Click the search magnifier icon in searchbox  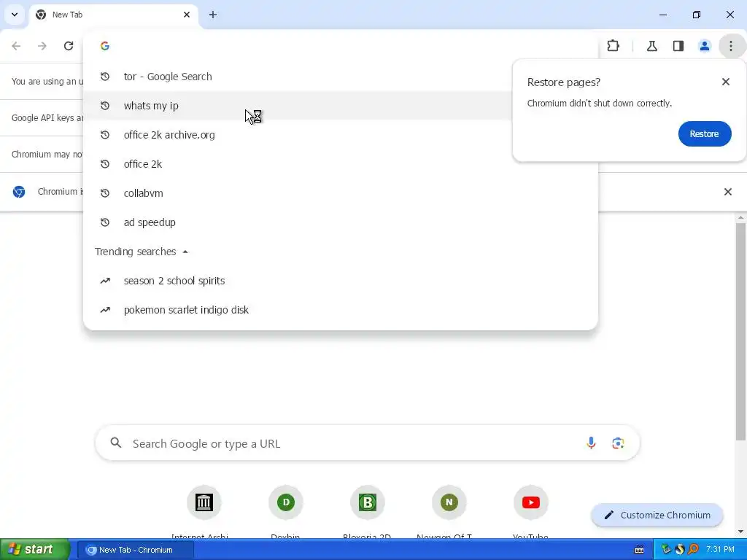coord(116,443)
